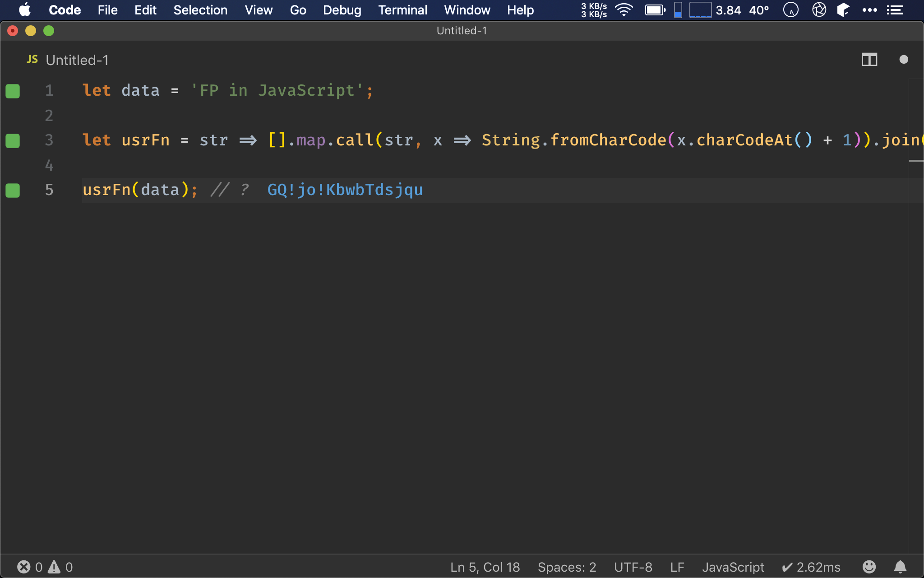Screen dimensions: 924x578
Task: Open notification center list icon
Action: coord(895,10)
